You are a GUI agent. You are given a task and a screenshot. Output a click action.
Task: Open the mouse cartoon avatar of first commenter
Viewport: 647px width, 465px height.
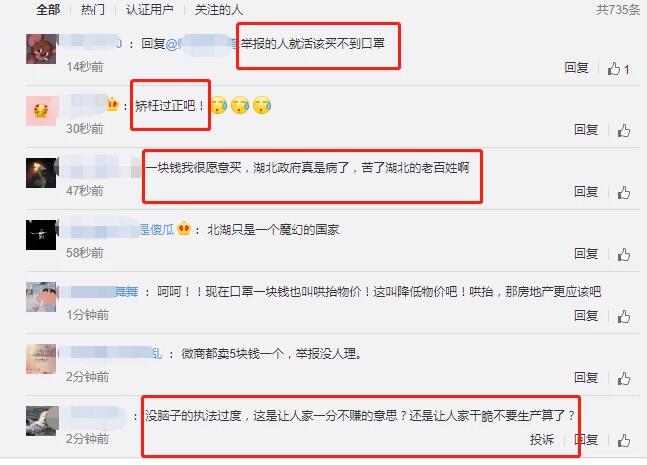click(x=41, y=49)
